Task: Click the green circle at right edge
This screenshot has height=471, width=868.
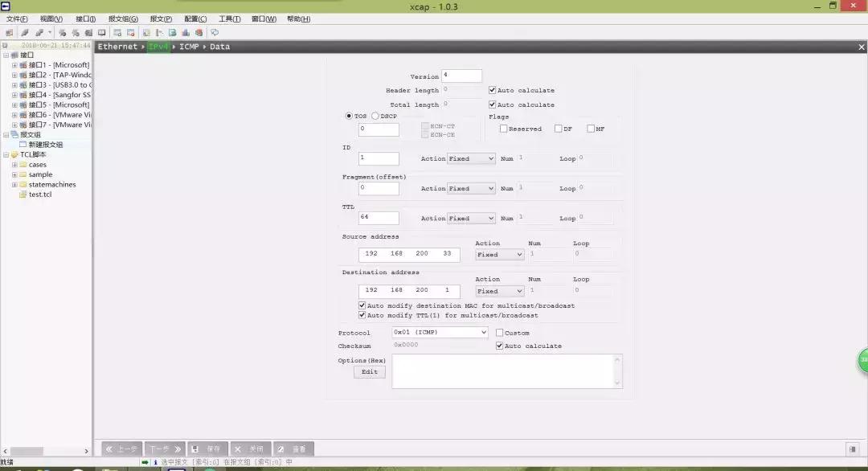Action: pos(862,360)
